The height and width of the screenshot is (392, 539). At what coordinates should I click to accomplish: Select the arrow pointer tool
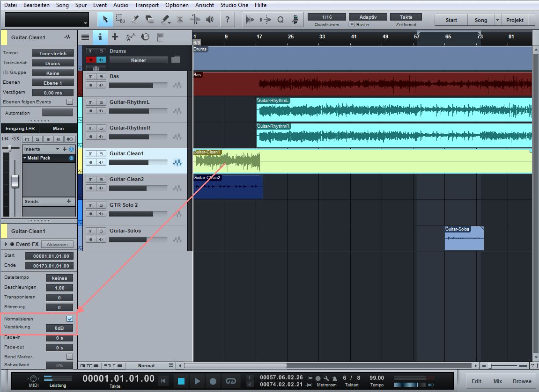coord(105,19)
